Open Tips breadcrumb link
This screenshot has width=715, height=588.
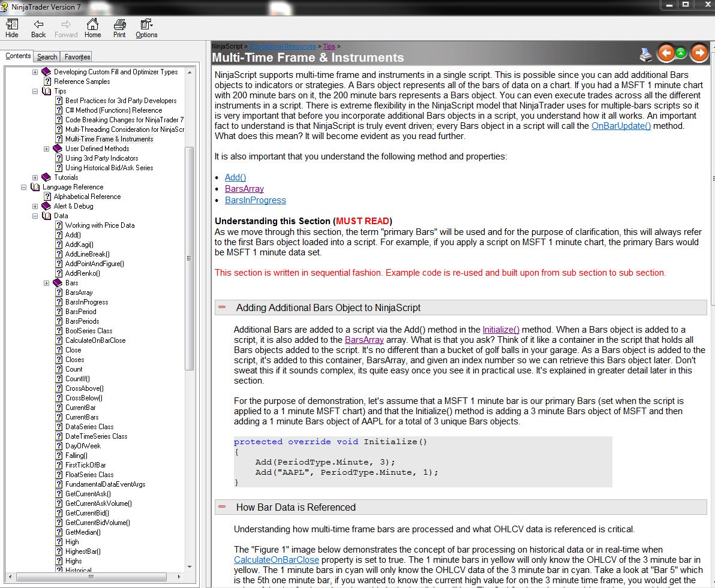(x=329, y=46)
